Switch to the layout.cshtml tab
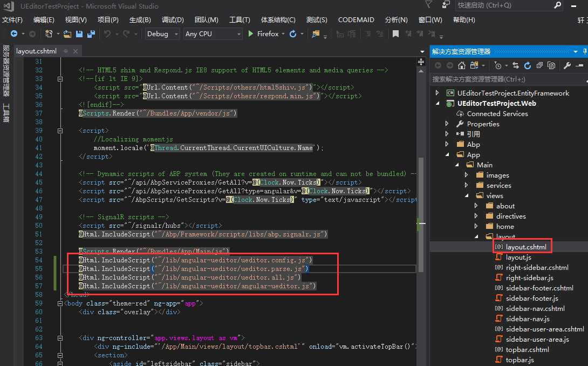This screenshot has height=366, width=588. coord(36,51)
